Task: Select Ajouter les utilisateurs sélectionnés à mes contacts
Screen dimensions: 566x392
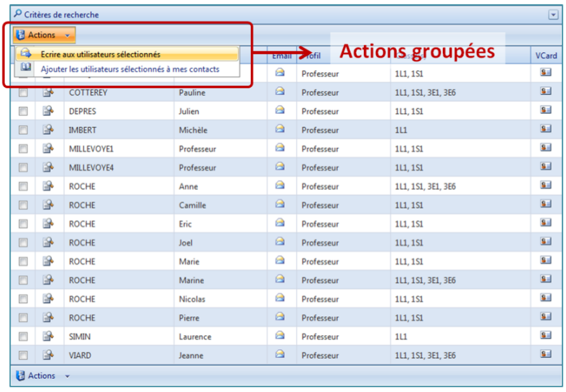Action: (x=130, y=69)
